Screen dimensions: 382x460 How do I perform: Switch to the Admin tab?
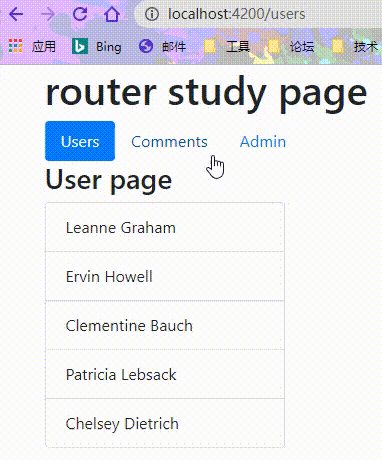tap(263, 142)
